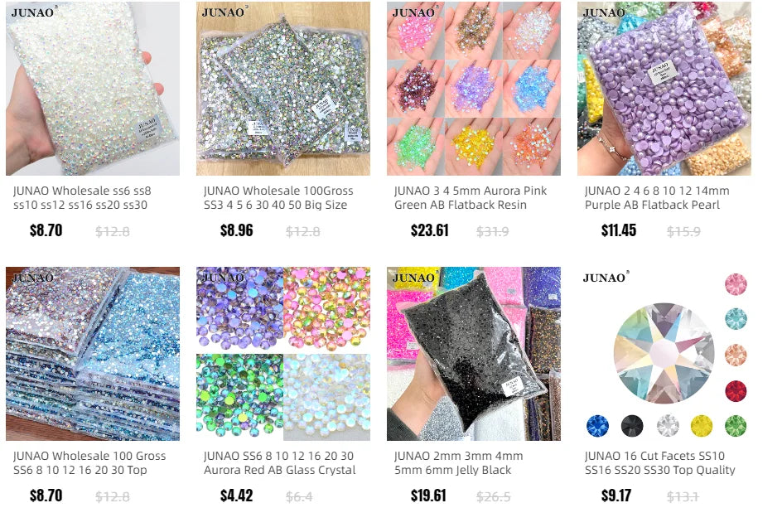
Task: Click title 'JUNAO 3 4 5mm Aurora Pink'
Action: [471, 197]
